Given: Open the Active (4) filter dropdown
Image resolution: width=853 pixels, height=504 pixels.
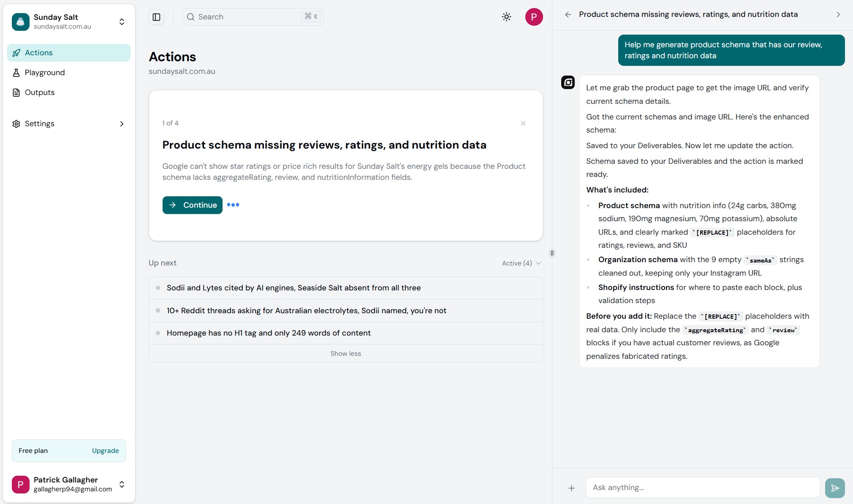Looking at the screenshot, I should (x=521, y=263).
